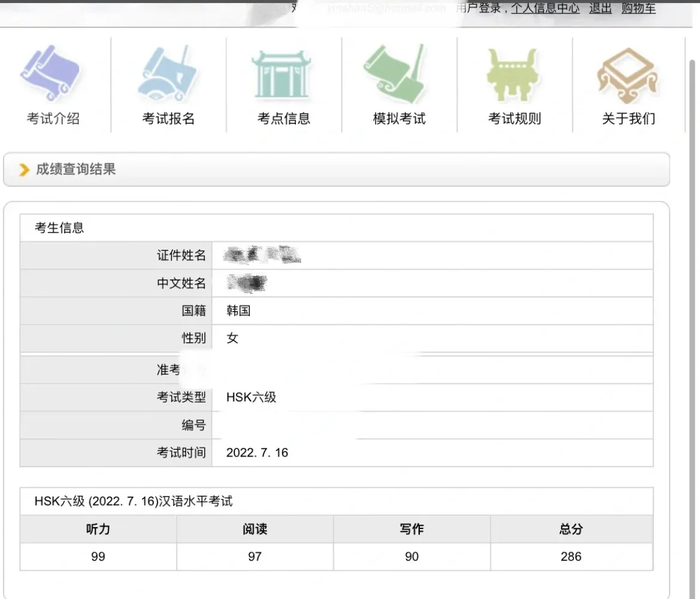Select the 考试时间 label

coord(181,452)
